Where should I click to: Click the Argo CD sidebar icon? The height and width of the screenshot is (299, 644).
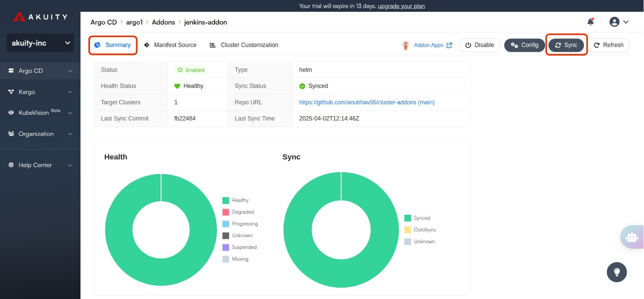click(11, 70)
